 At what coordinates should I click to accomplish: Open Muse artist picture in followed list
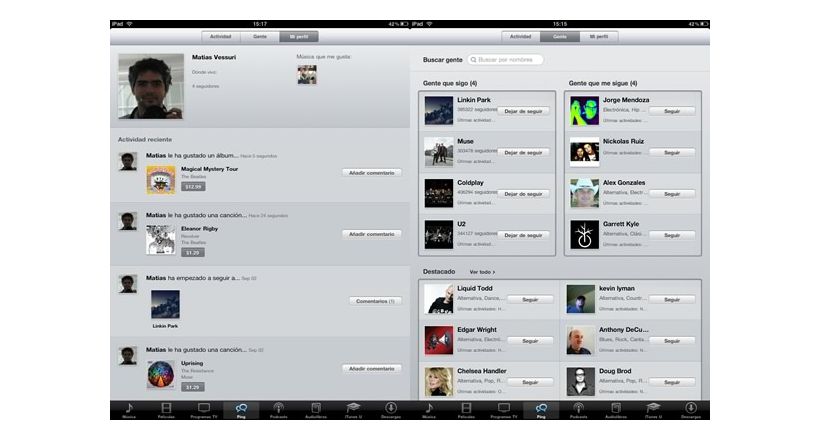tap(439, 152)
